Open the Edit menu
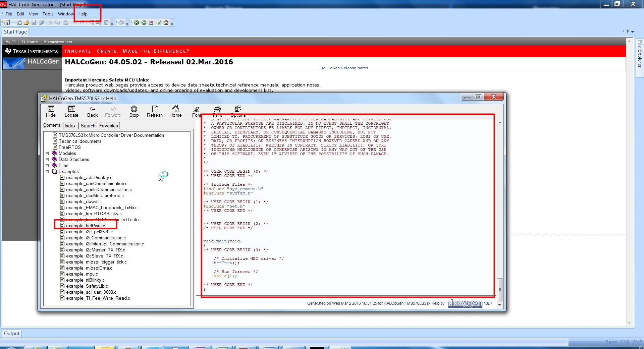The width and height of the screenshot is (644, 349). 20,14
